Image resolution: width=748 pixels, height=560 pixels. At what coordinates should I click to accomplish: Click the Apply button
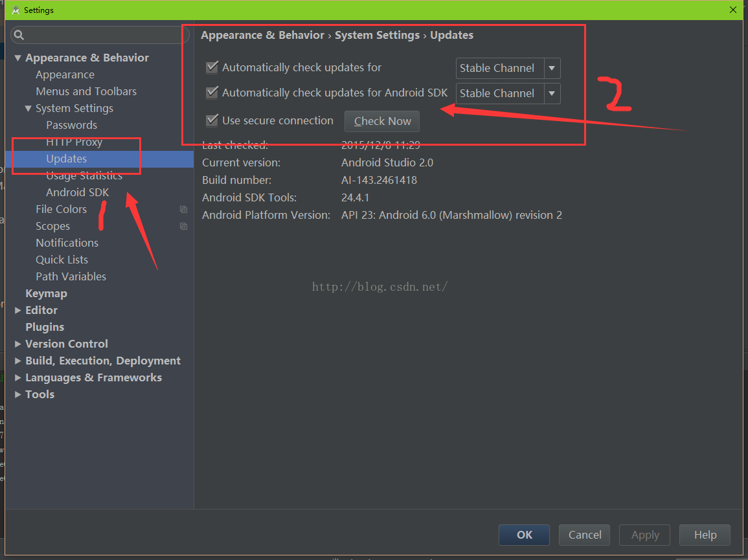(x=644, y=535)
